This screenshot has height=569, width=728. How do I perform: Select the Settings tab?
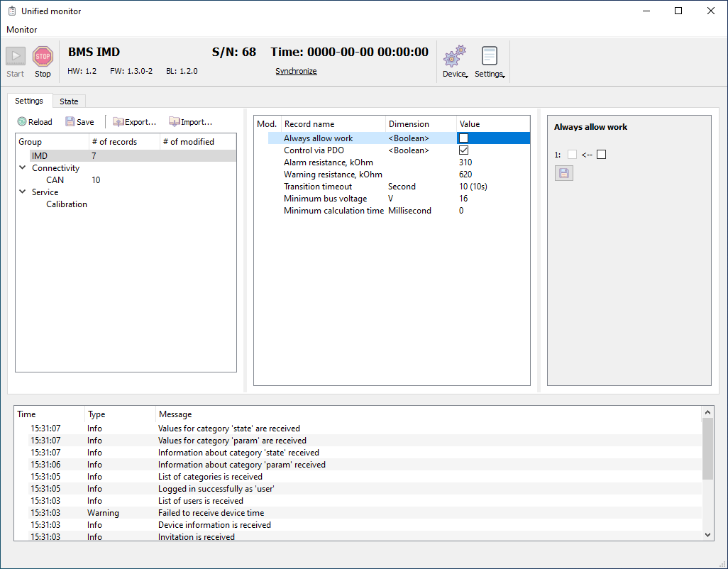(x=29, y=101)
